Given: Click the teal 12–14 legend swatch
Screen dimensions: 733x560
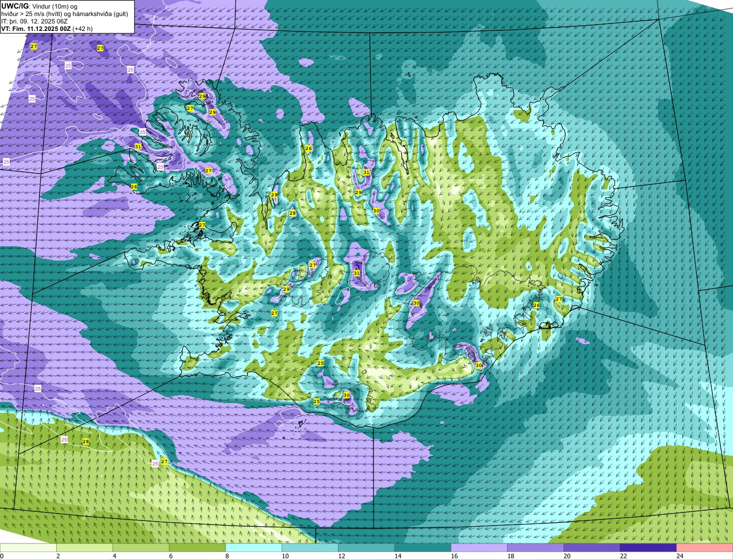Looking at the screenshot, I should (x=366, y=548).
